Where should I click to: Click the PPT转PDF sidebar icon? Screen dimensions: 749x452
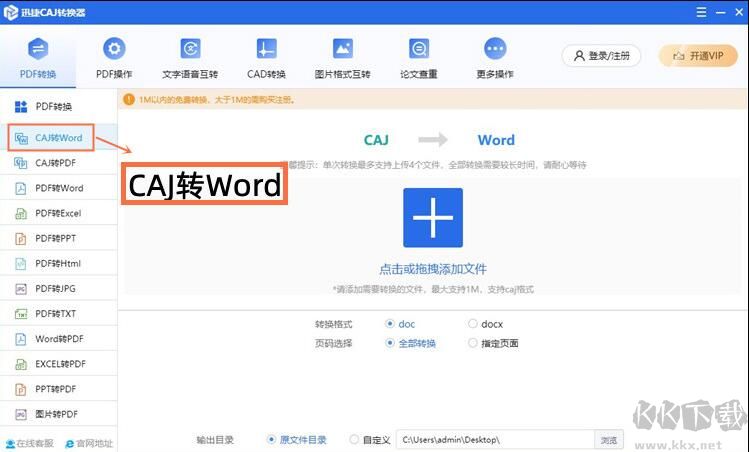click(21, 389)
